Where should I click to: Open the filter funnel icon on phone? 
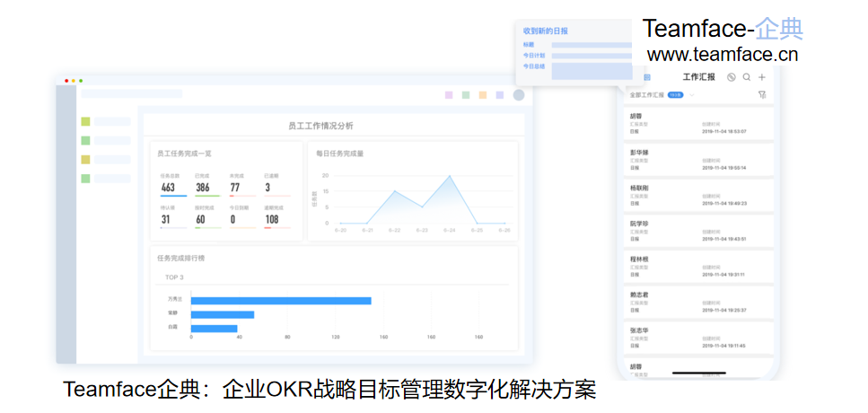[x=762, y=95]
